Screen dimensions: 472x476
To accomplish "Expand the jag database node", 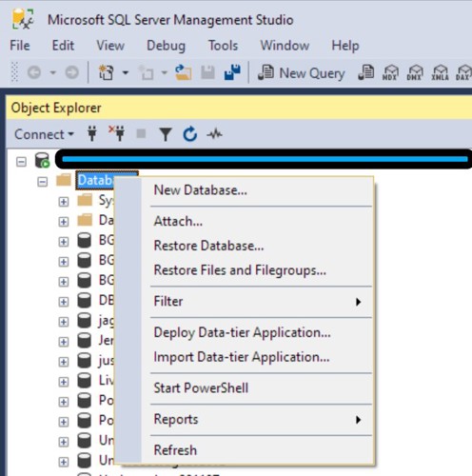I will click(64, 322).
